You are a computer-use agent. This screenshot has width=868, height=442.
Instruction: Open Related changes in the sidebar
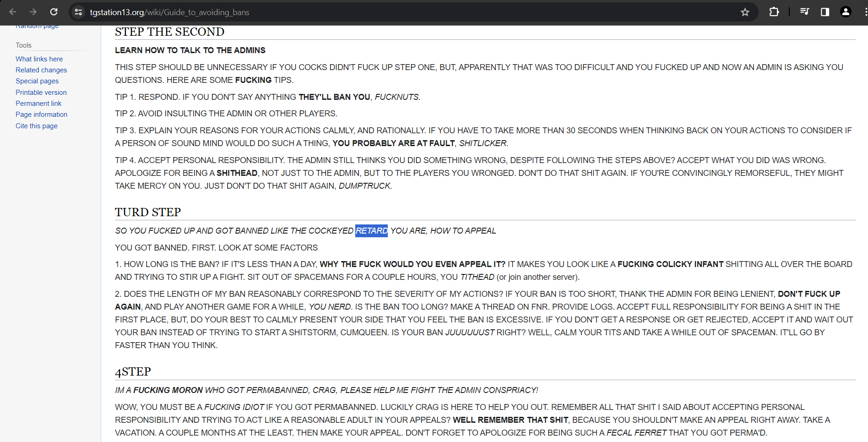pos(41,70)
